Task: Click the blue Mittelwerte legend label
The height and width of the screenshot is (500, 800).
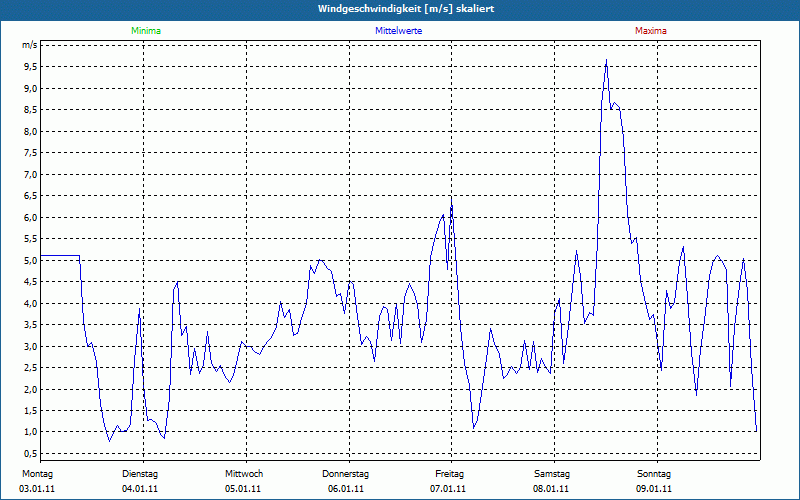Action: tap(398, 31)
